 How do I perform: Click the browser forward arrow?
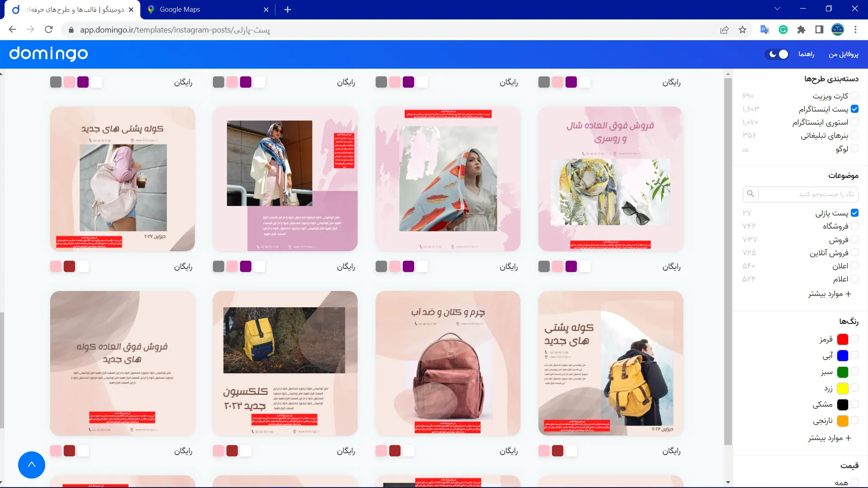point(30,30)
